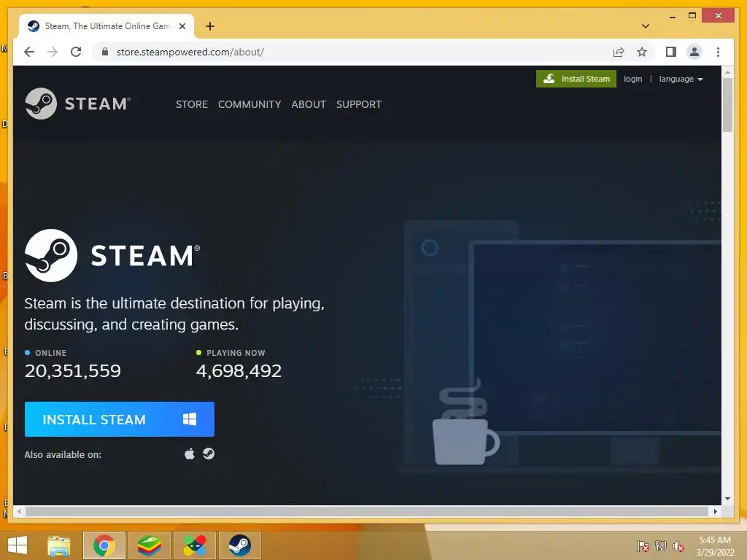Maximize the Chrome window
Screen dimensions: 747x560
pyautogui.click(x=692, y=16)
